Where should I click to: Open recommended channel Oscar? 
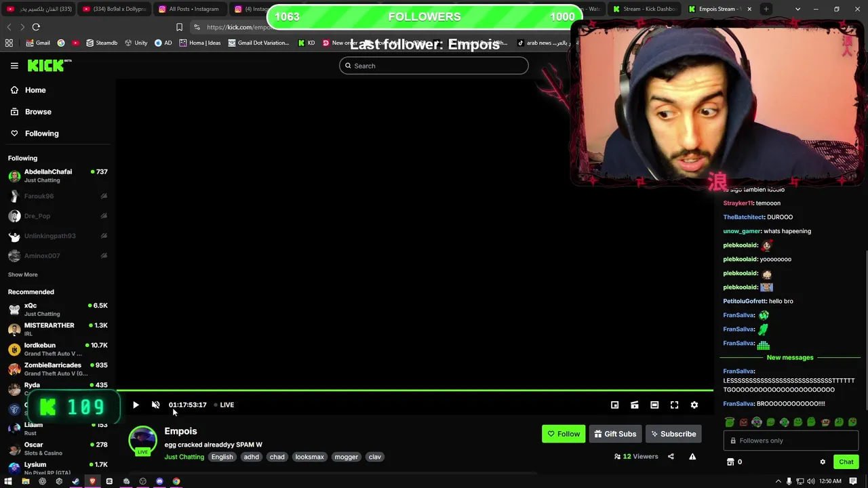point(58,448)
